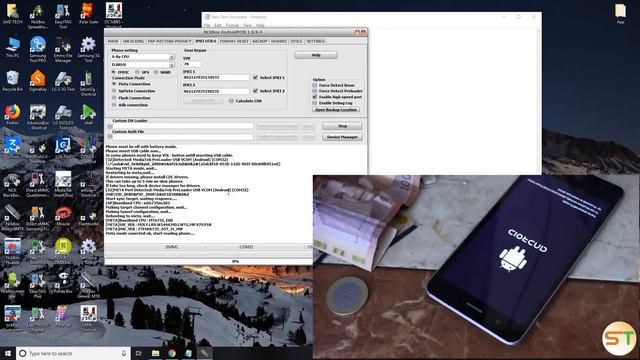Toggle Enable Debug Log checkbox
The width and height of the screenshot is (640, 360).
click(x=315, y=102)
